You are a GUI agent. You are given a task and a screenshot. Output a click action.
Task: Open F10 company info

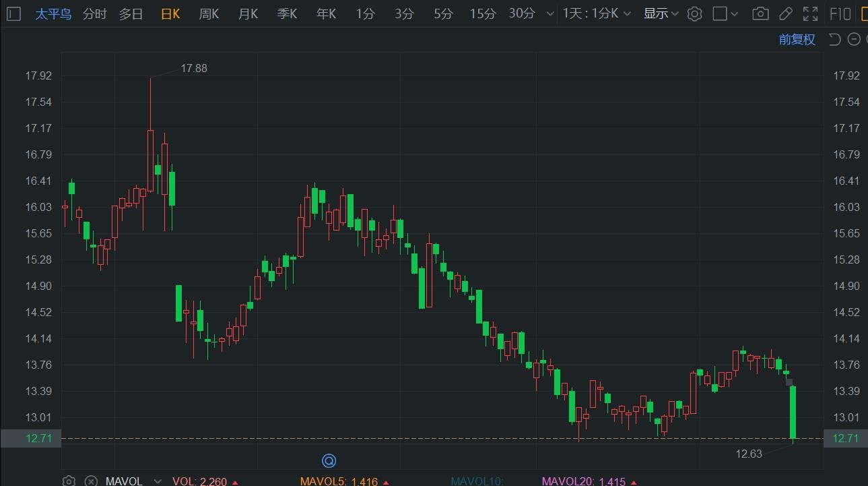(841, 13)
